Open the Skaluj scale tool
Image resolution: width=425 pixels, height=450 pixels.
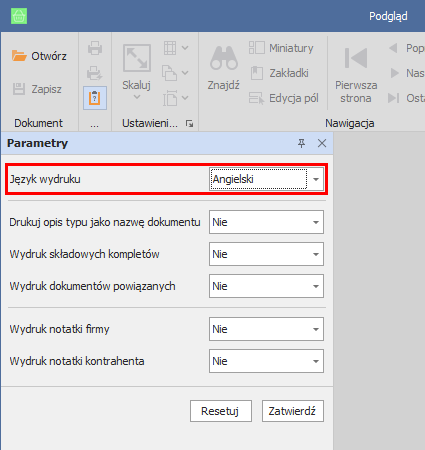coord(137,72)
